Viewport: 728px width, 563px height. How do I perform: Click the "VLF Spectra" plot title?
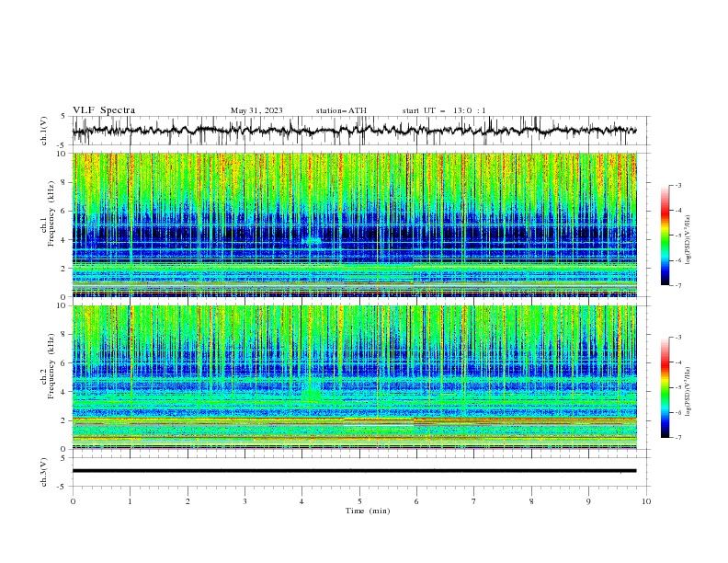coord(104,110)
